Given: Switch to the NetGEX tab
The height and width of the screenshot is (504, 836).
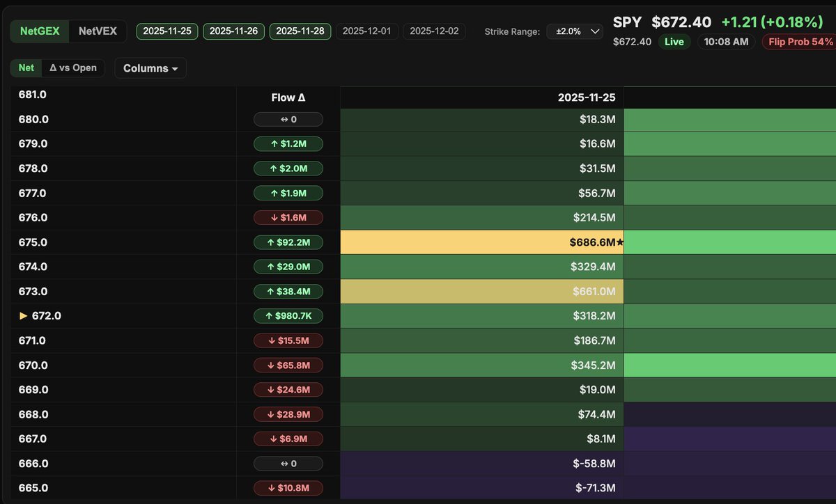Looking at the screenshot, I should [x=40, y=31].
